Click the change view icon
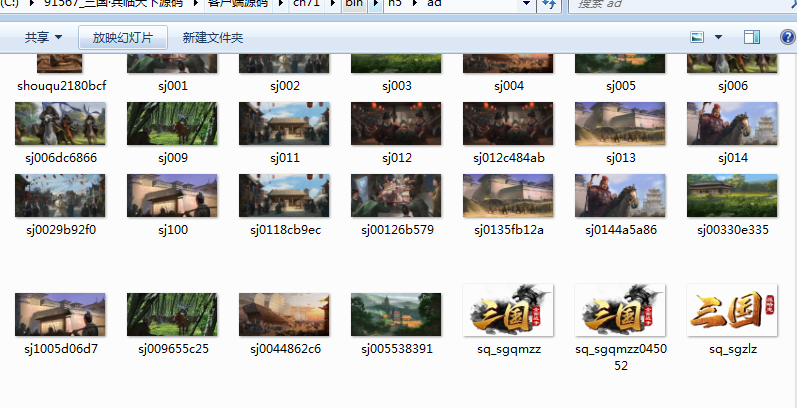The height and width of the screenshot is (408, 797). [698, 38]
